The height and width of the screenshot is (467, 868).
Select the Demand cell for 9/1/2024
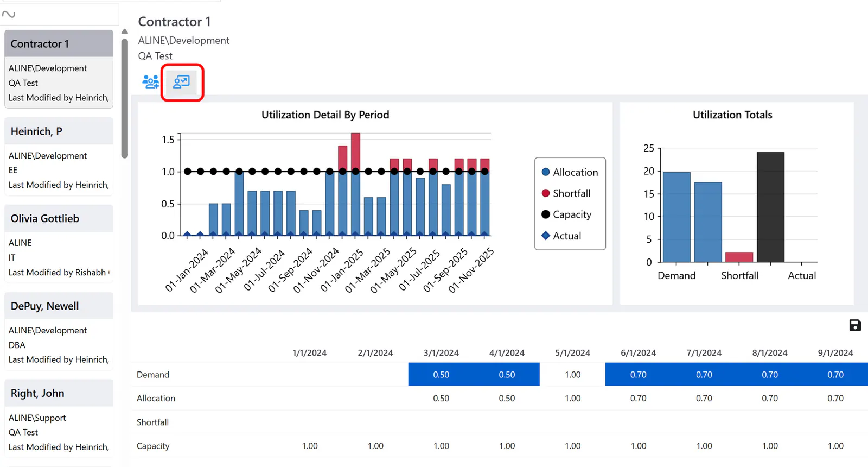(x=835, y=374)
